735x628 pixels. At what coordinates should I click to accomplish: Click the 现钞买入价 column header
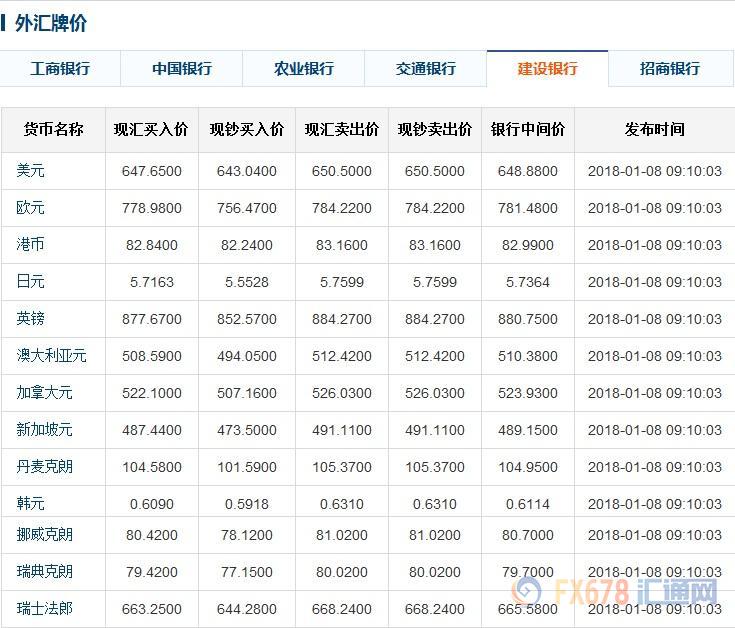tap(247, 129)
